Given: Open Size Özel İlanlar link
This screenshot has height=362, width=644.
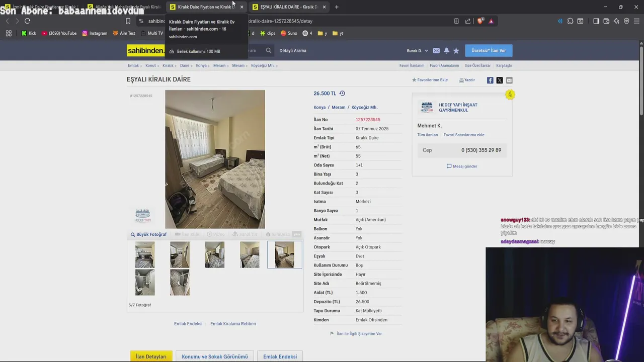Looking at the screenshot, I should click(x=477, y=65).
